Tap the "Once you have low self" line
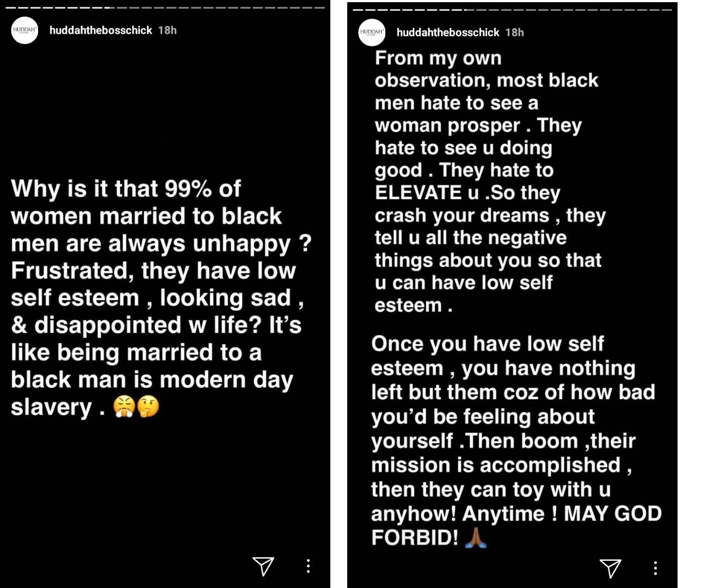Image resolution: width=726 pixels, height=588 pixels. click(488, 344)
